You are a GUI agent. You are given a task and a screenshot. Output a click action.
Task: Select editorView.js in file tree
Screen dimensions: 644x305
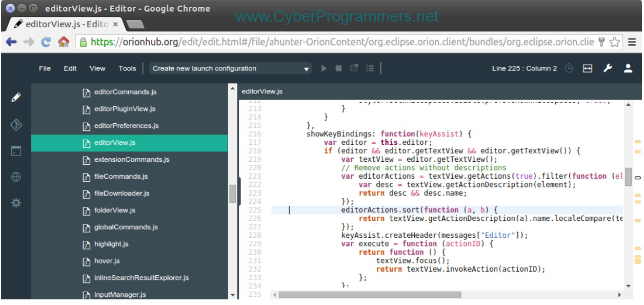coord(129,143)
